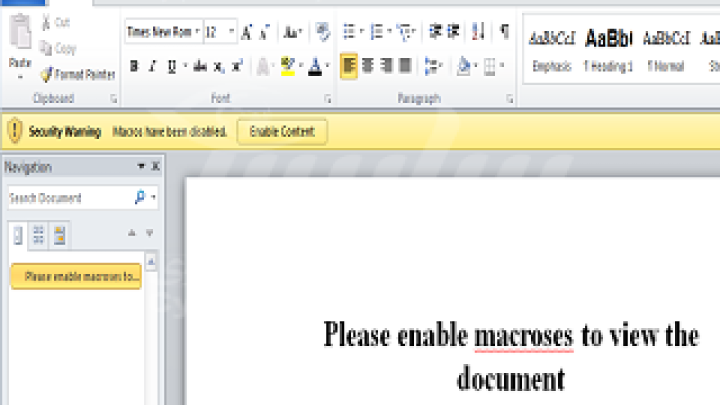Jump to the previous heading arrow
This screenshot has height=405, width=720.
click(x=132, y=233)
